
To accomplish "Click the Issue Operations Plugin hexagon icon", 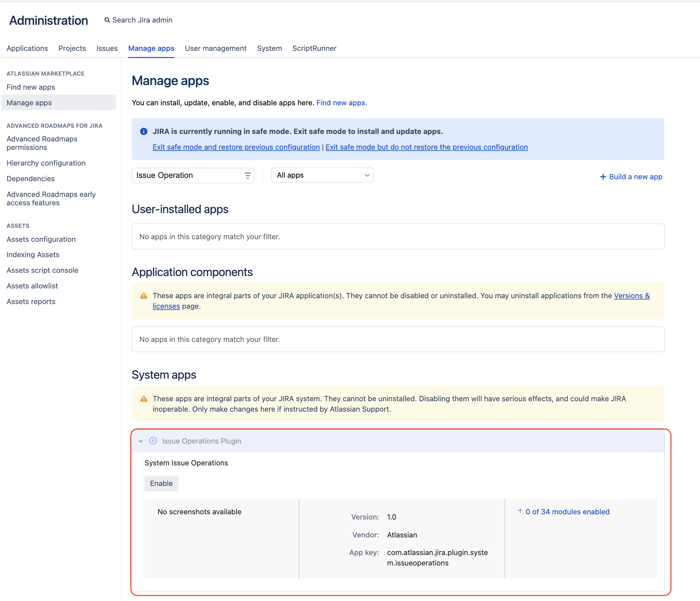I will 153,441.
